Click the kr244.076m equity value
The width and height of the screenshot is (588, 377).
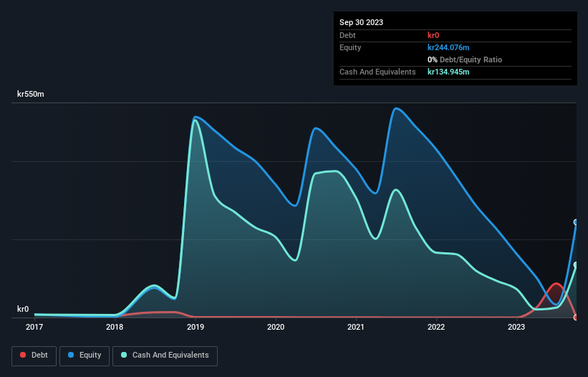click(x=448, y=47)
